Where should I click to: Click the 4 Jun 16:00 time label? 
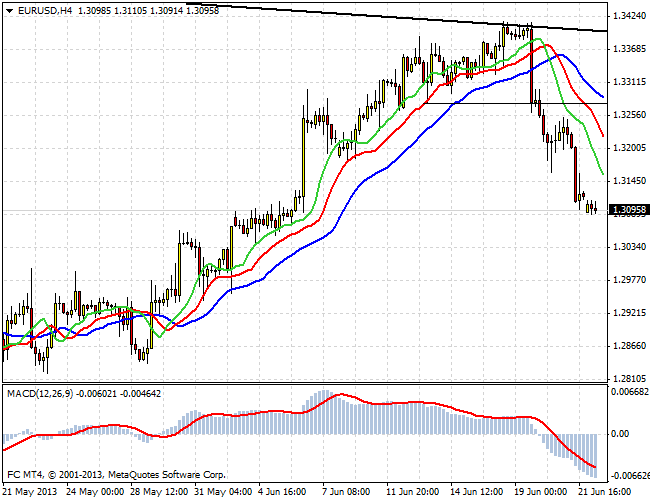pyautogui.click(x=282, y=492)
